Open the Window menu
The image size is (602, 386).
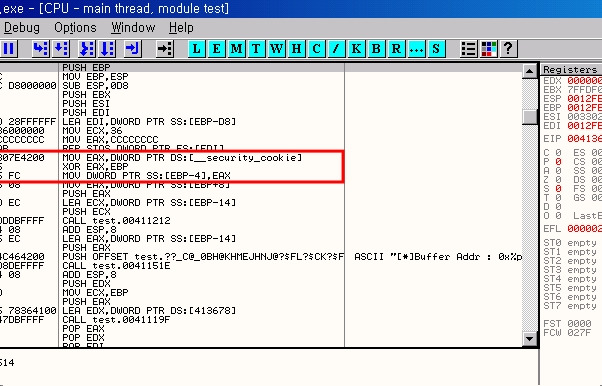[133, 28]
